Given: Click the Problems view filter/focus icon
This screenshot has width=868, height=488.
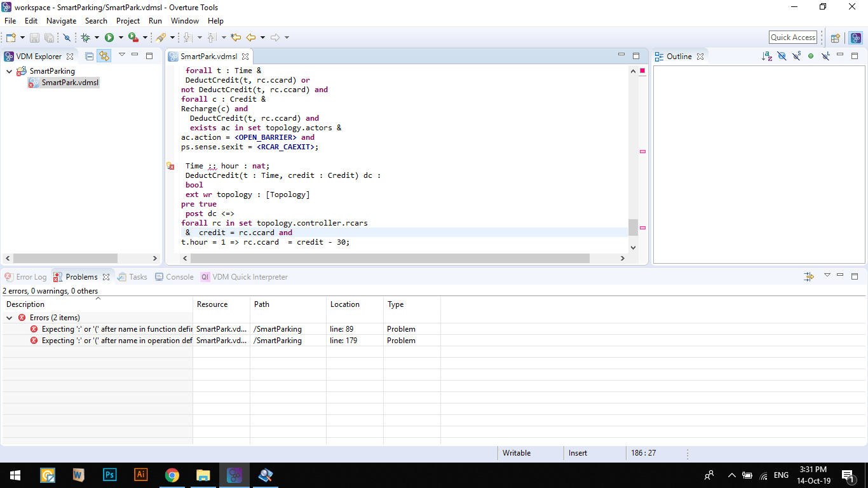Looking at the screenshot, I should pos(809,277).
